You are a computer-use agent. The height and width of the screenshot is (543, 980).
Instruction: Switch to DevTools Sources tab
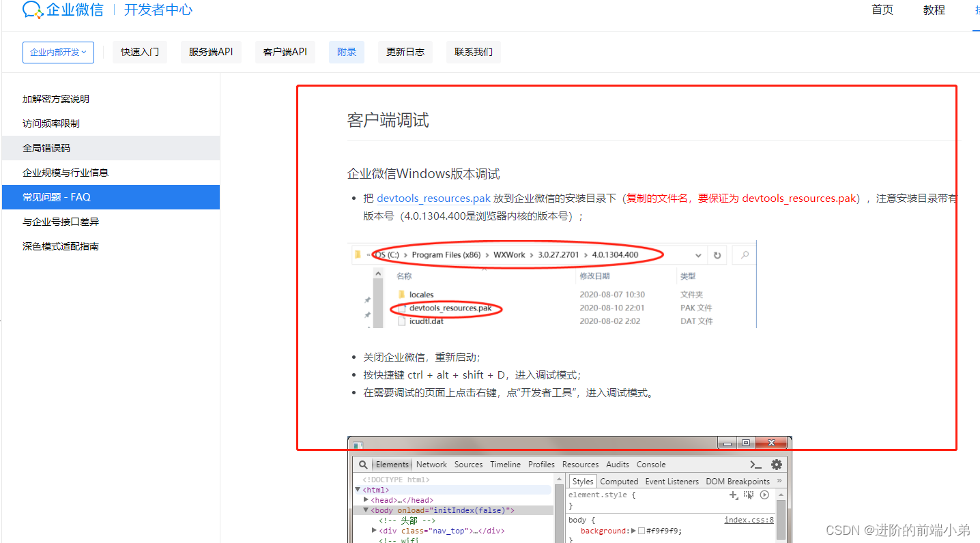[x=468, y=465]
